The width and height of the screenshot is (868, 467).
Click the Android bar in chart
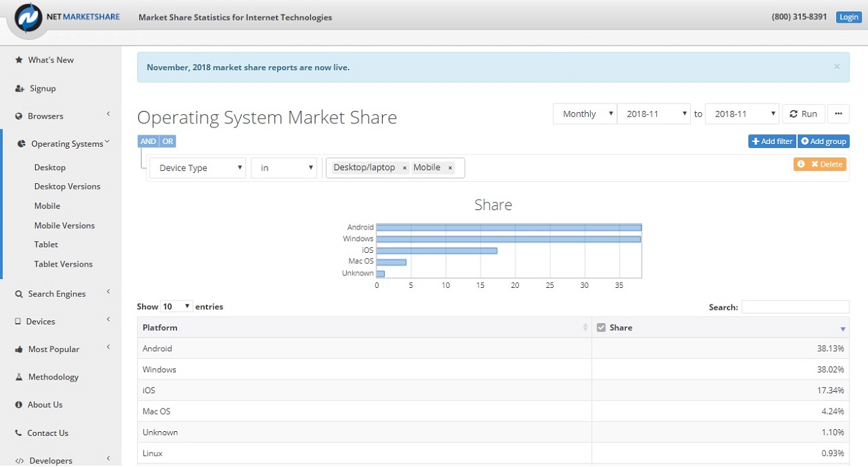(x=509, y=227)
